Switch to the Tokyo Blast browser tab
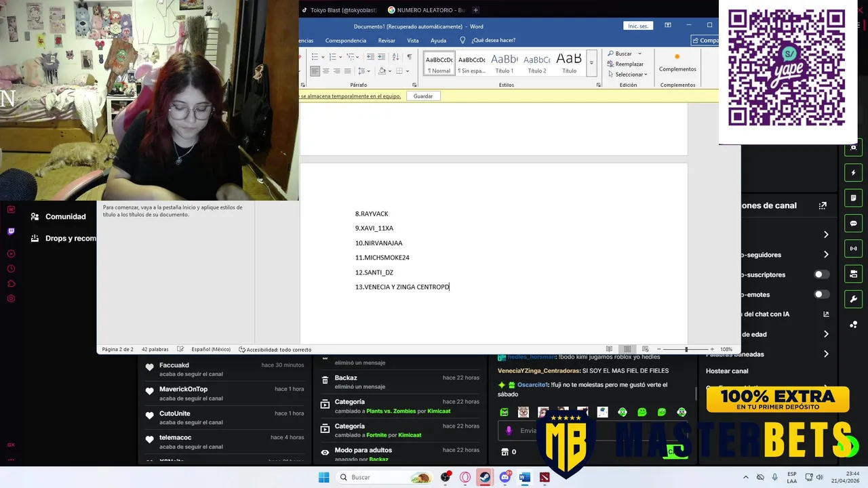Viewport: 868px width, 488px height. tap(338, 10)
